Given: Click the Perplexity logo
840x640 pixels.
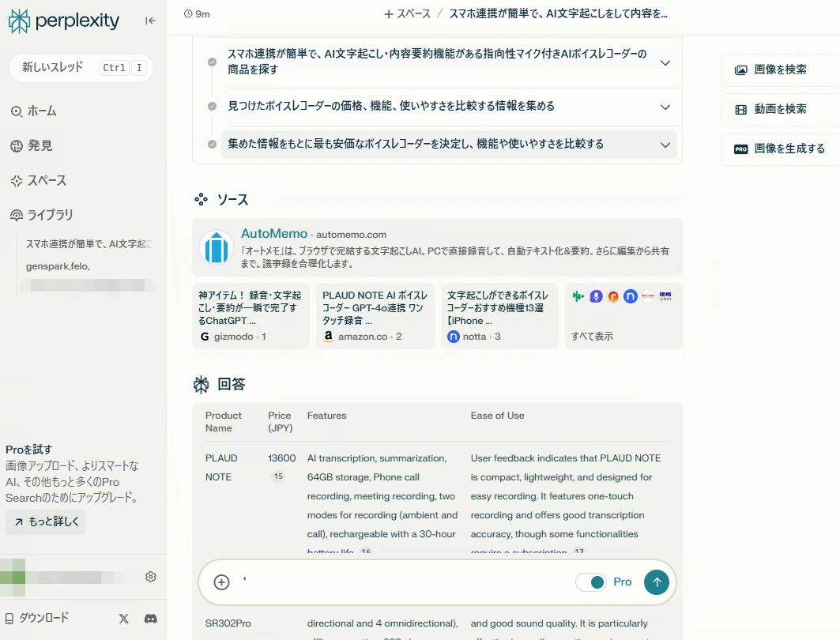Looking at the screenshot, I should point(65,21).
